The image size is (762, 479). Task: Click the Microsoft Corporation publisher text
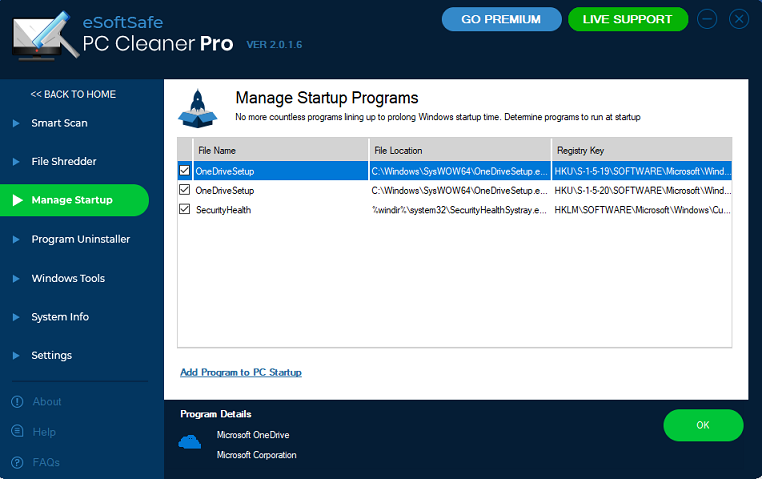tap(257, 455)
